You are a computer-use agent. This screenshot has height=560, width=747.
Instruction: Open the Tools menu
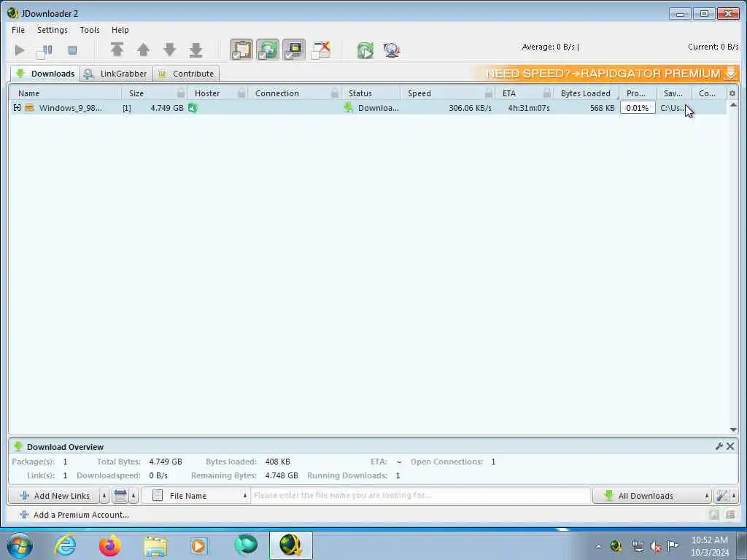90,30
